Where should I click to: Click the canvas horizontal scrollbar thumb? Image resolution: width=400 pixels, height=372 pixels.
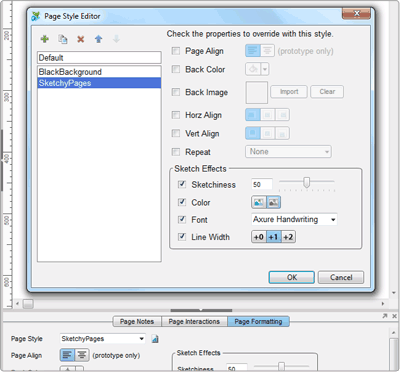(x=28, y=304)
